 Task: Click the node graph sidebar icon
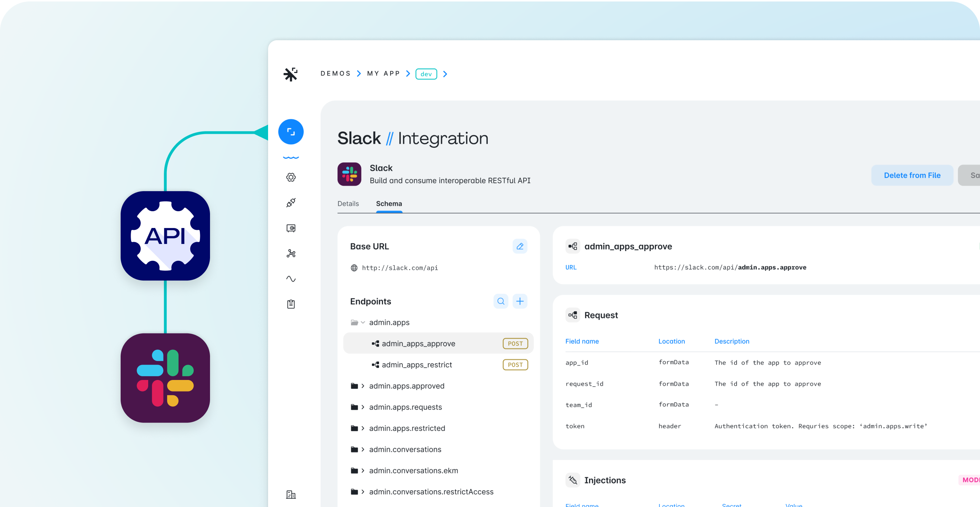[291, 253]
